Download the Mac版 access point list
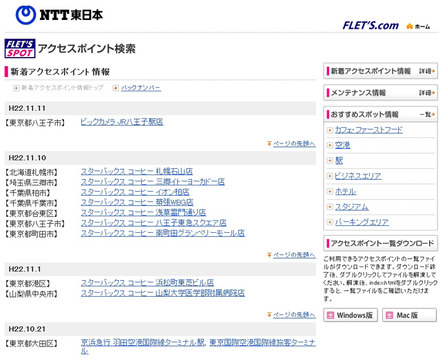 point(409,315)
